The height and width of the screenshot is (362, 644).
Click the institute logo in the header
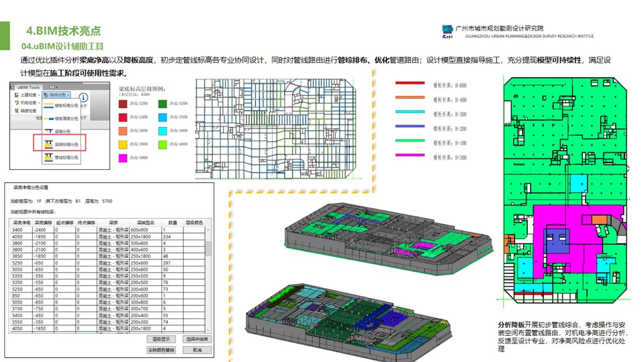click(x=447, y=31)
